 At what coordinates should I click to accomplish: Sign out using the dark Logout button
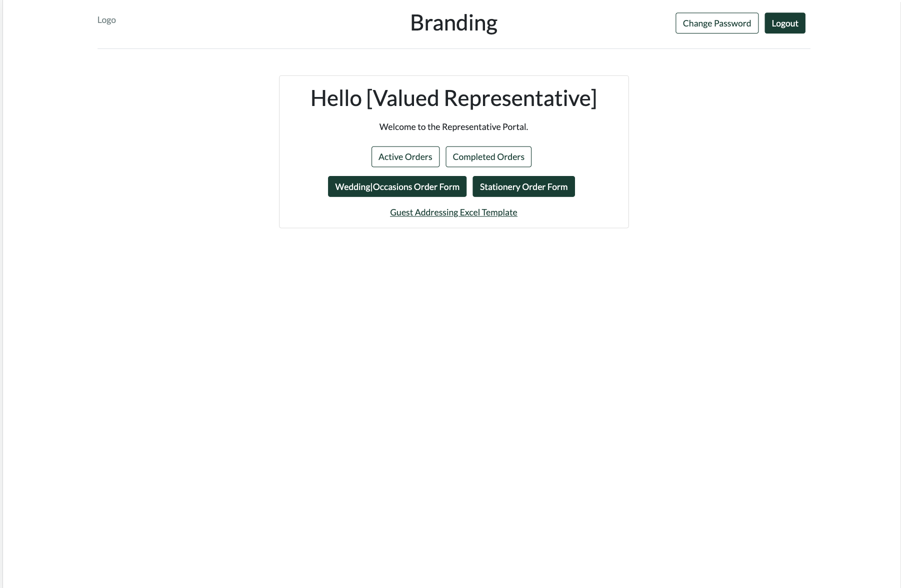click(784, 23)
